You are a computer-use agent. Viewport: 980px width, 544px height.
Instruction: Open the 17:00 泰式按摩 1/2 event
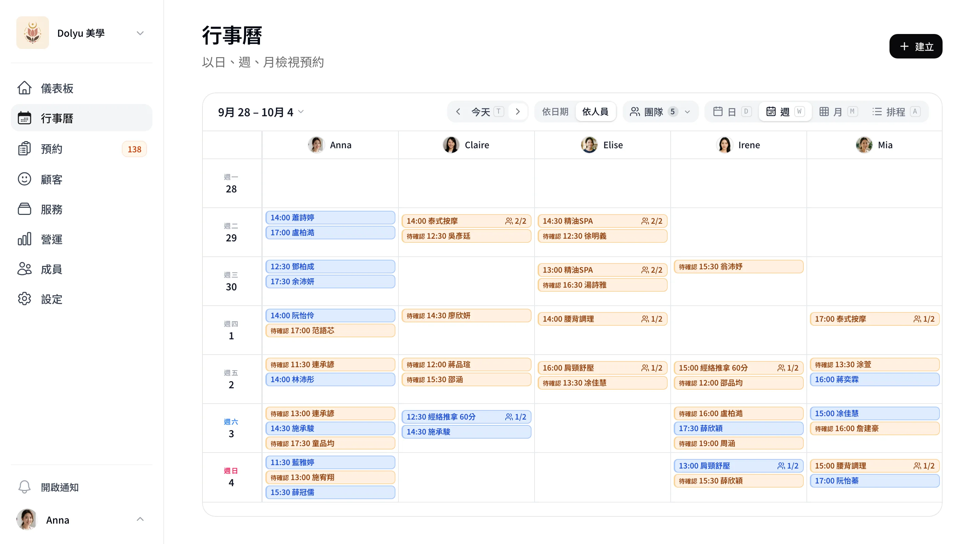coord(875,319)
